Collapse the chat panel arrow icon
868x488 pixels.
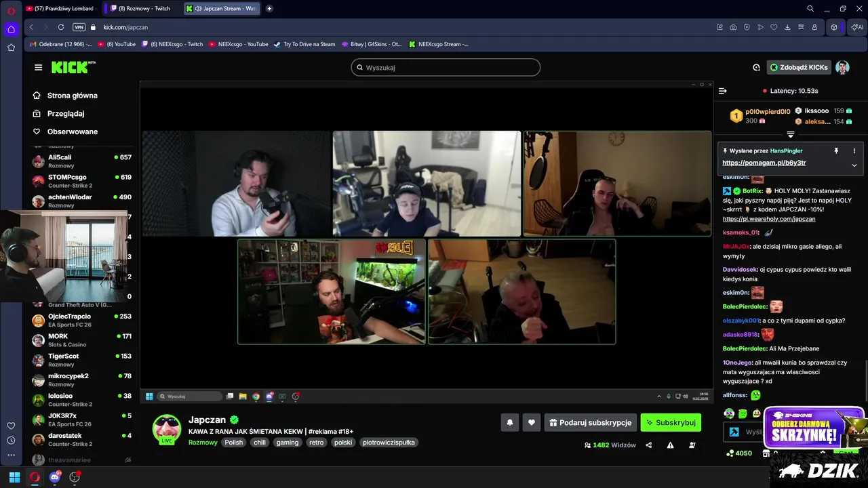click(x=723, y=91)
